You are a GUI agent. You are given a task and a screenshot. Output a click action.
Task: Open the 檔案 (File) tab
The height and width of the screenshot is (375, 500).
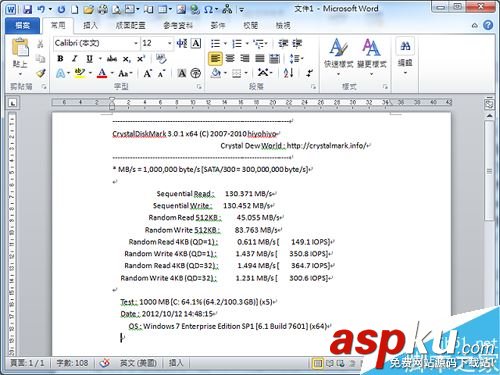[x=23, y=25]
